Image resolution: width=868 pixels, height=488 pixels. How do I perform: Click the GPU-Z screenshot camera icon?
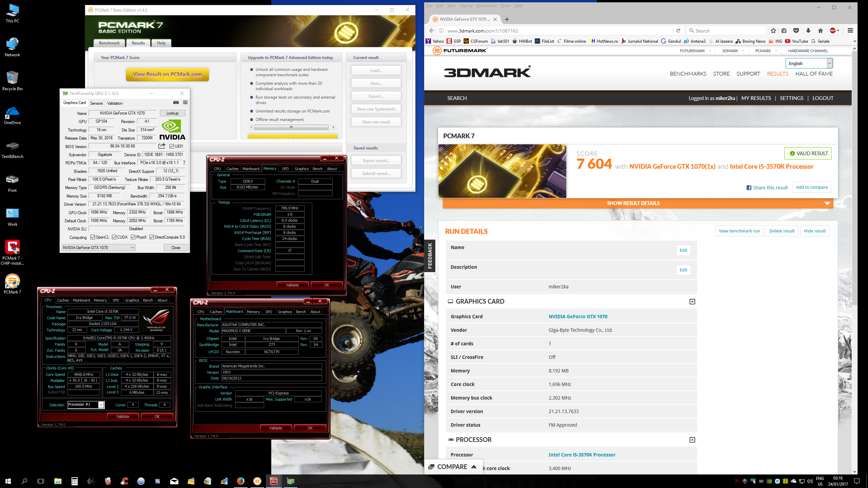[176, 102]
